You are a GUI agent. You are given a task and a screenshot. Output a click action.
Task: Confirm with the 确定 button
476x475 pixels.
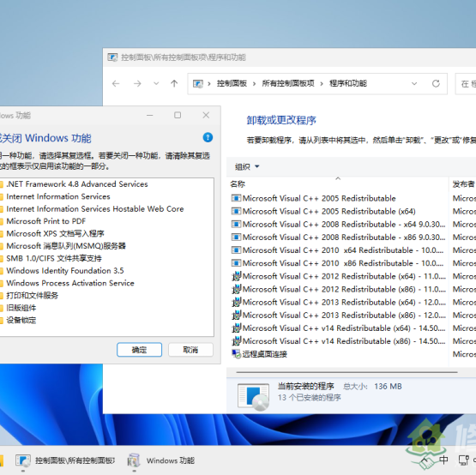pyautogui.click(x=139, y=350)
